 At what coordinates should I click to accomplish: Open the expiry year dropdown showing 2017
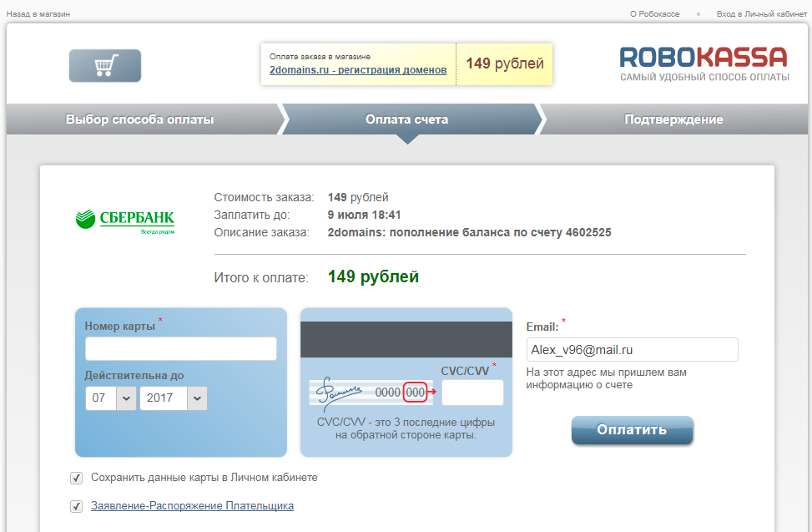point(174,398)
